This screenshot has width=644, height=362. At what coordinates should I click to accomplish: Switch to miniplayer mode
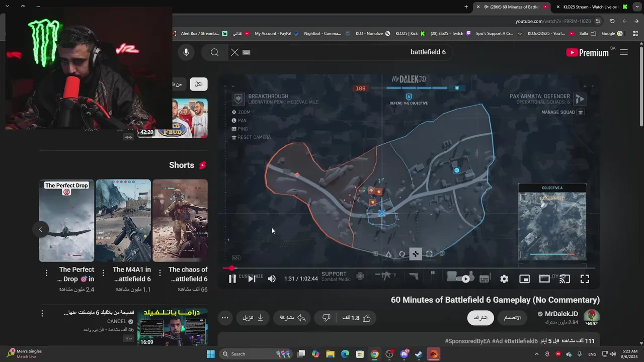click(x=524, y=279)
